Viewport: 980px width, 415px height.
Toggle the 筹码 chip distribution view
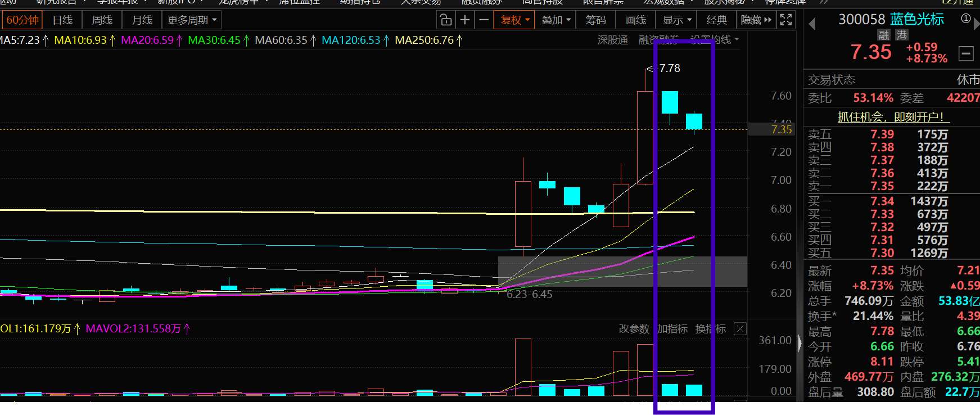(x=595, y=20)
